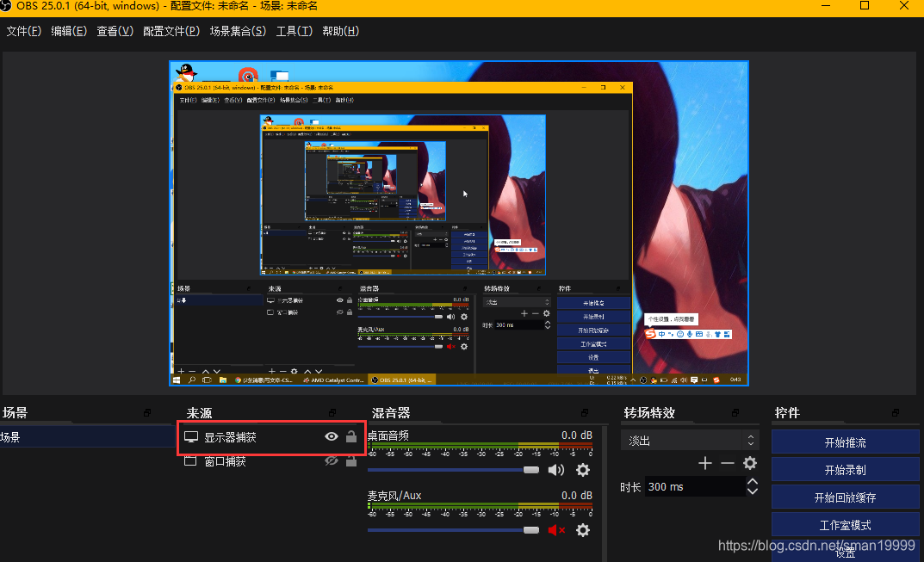Screen dimensions: 924x562
Task: Open 麦克风/Aux gear settings
Action: (x=583, y=530)
